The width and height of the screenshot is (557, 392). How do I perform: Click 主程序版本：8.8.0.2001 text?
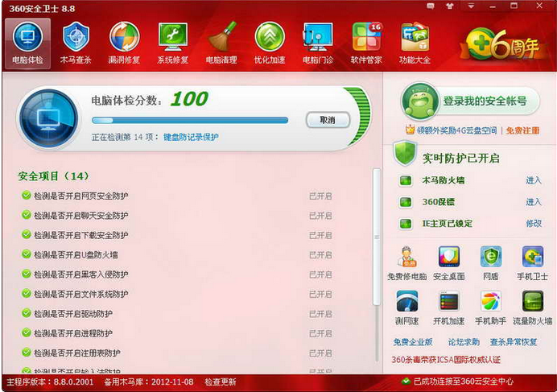(x=50, y=382)
